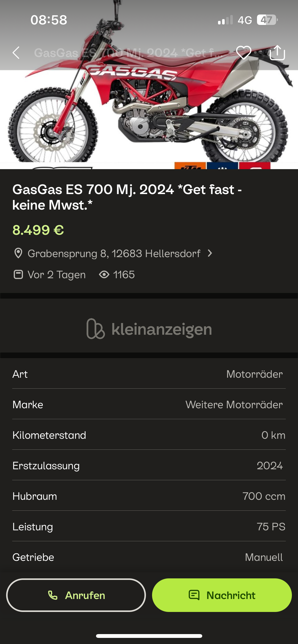The height and width of the screenshot is (644, 298).
Task: Tap the listing title GasGas ES 700
Action: click(127, 197)
